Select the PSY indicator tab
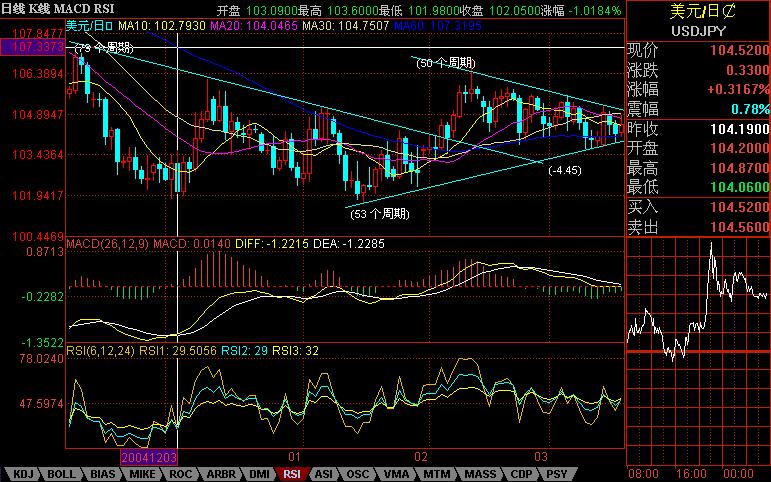This screenshot has width=771, height=482. [x=556, y=474]
